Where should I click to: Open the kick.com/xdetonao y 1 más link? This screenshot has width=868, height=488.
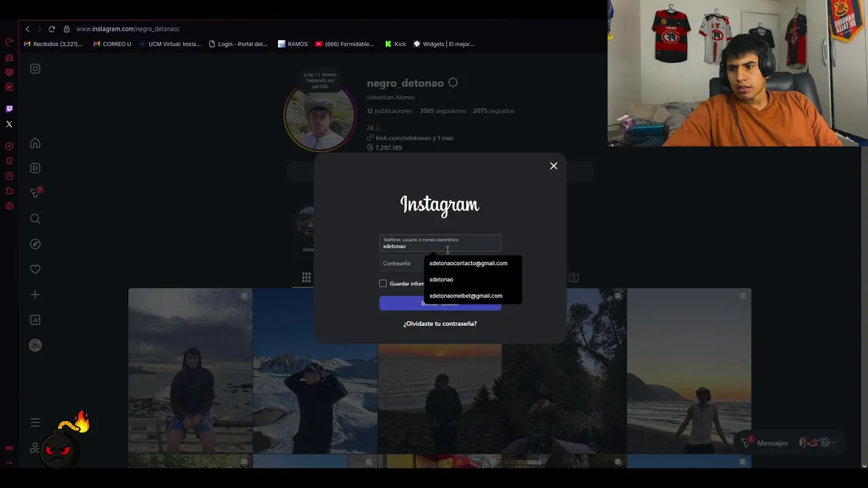pos(414,138)
